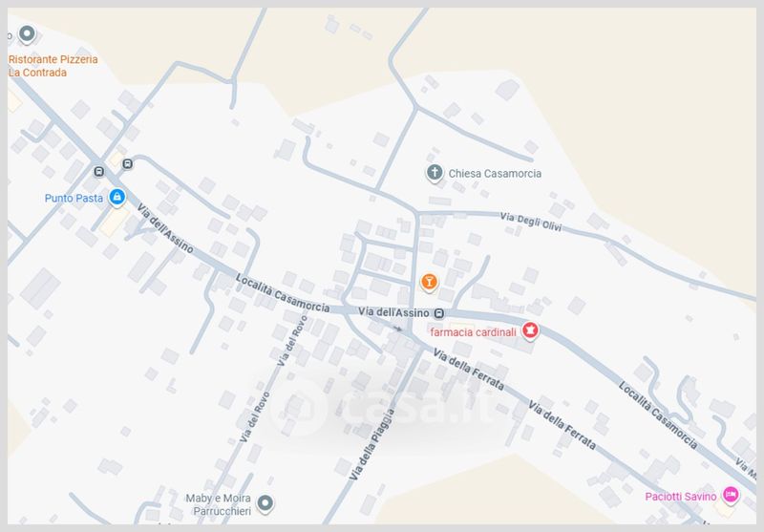Click the upper Via della Ferrata street label
764x532 pixels.
[469, 370]
